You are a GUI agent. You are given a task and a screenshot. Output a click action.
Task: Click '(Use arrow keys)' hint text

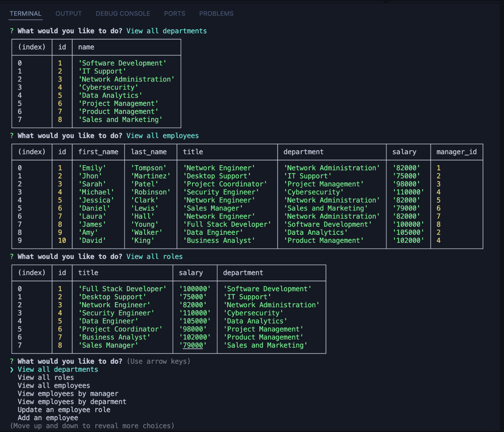coord(159,361)
